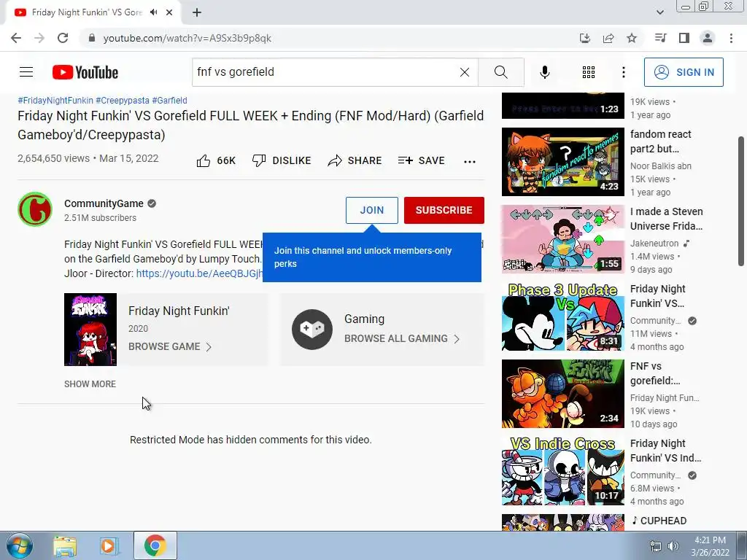The image size is (747, 560).
Task: Open #FridayNightFunkin hashtag
Action: (55, 101)
